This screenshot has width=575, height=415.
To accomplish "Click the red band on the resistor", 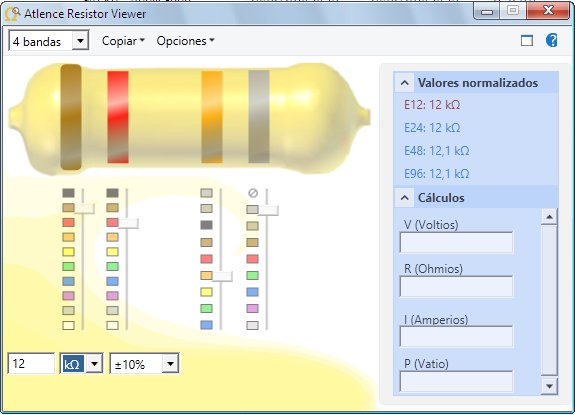I will [x=118, y=117].
